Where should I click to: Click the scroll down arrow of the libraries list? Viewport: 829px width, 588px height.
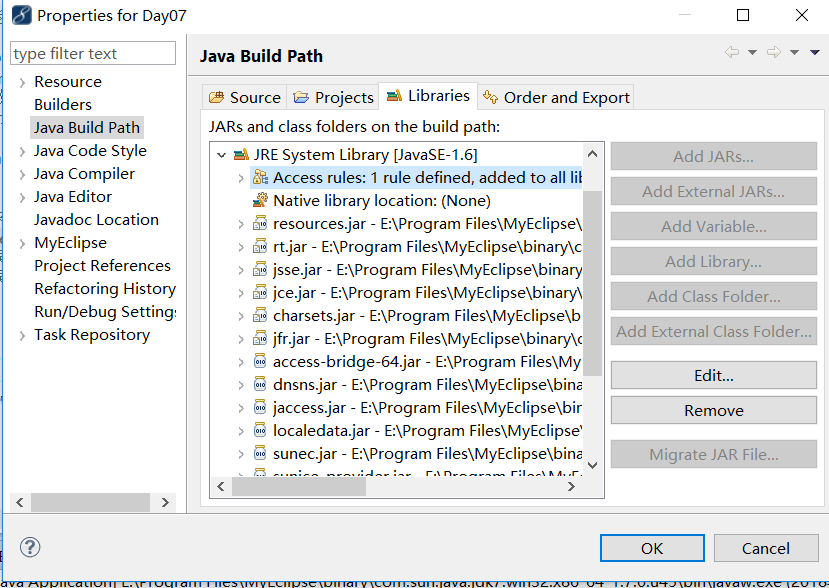(593, 465)
